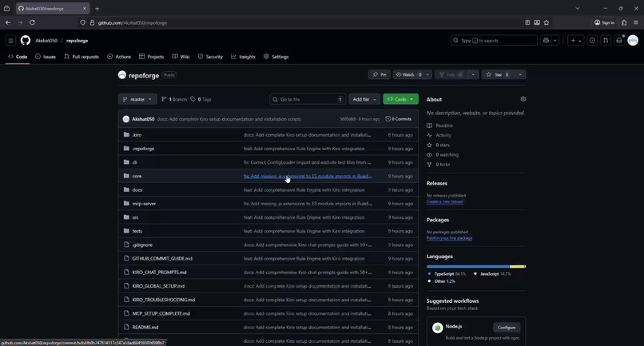This screenshot has height=346, width=644.
Task: Click Publish your first package link
Action: (x=449, y=238)
